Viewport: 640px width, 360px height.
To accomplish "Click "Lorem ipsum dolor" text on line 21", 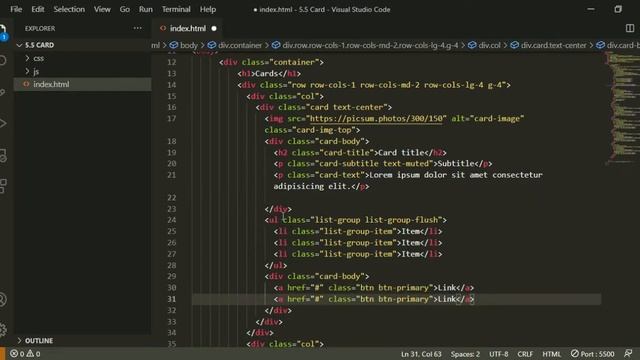I will click(408, 175).
